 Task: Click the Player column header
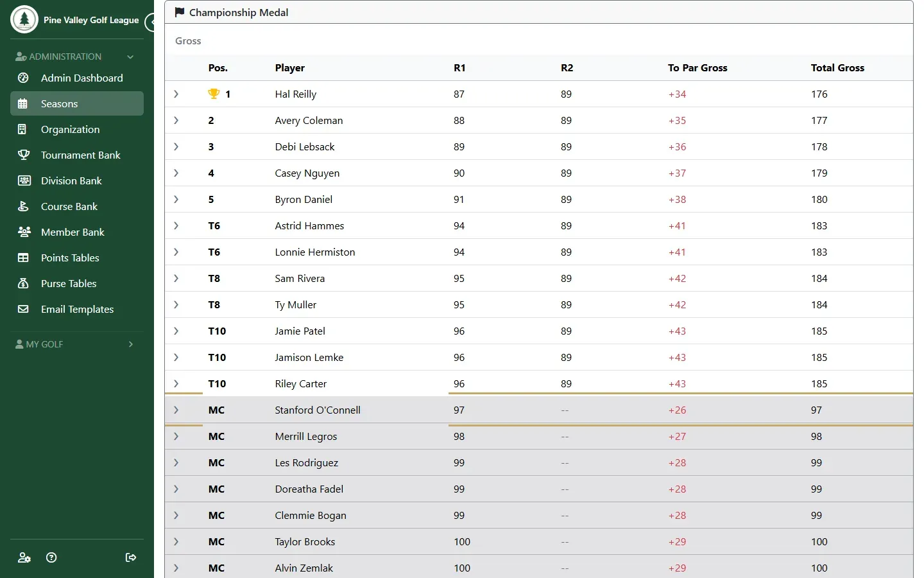tap(290, 67)
